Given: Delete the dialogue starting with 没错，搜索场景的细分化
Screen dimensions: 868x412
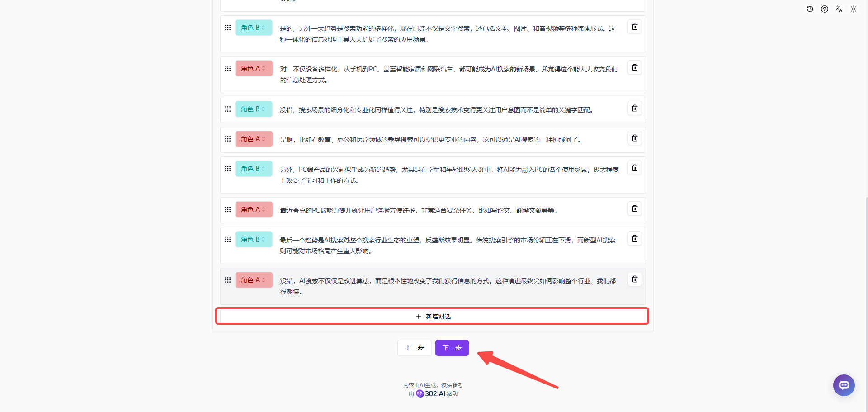Looking at the screenshot, I should tap(635, 109).
